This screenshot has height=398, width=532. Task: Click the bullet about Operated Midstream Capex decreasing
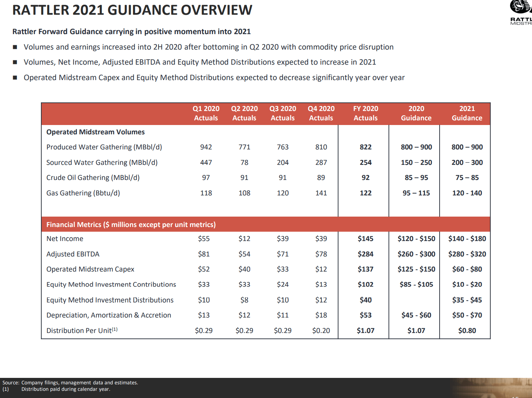214,78
